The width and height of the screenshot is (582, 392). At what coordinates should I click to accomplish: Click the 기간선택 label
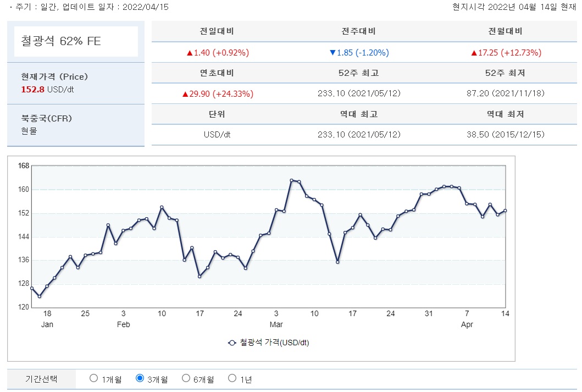(x=41, y=379)
